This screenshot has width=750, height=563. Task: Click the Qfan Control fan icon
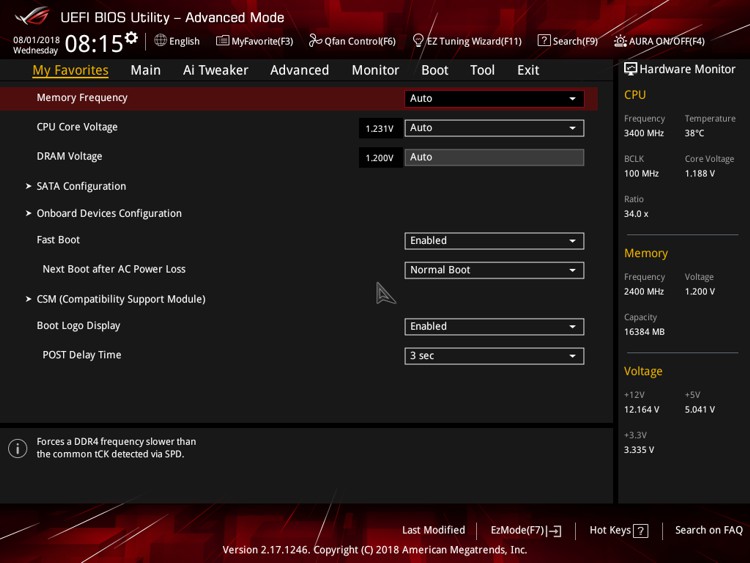315,41
